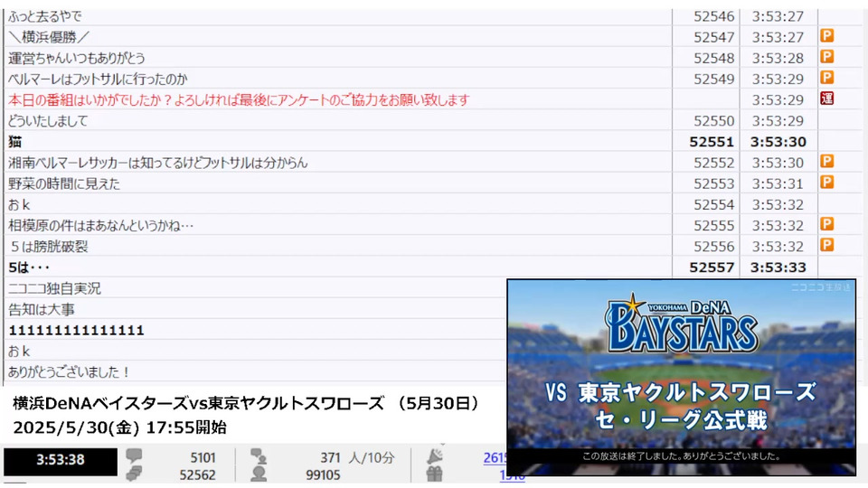Click the premium P badge on comment 52548
The height and width of the screenshot is (488, 868).
(827, 57)
